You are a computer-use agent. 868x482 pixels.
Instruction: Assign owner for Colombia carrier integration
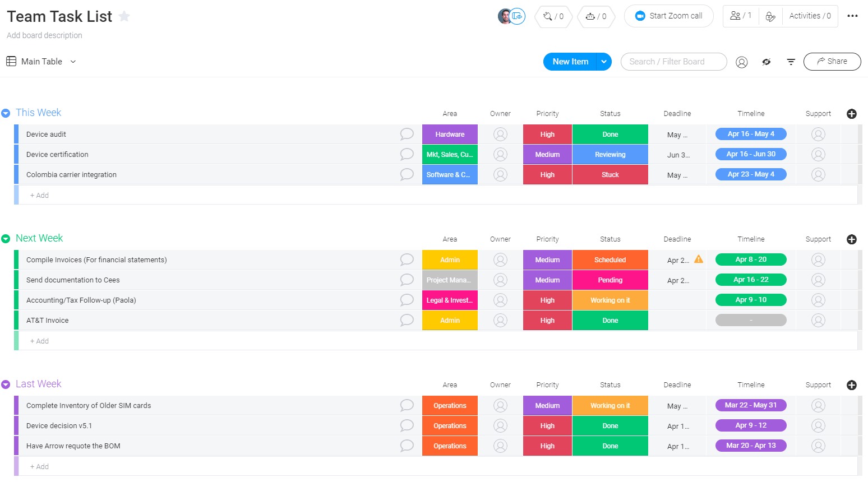[x=500, y=175]
